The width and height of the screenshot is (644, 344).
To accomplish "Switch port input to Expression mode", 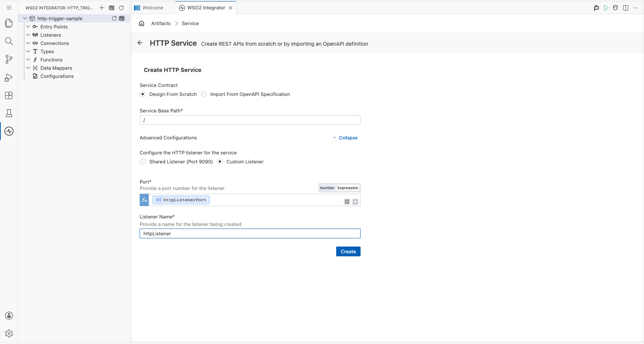I will tap(348, 188).
